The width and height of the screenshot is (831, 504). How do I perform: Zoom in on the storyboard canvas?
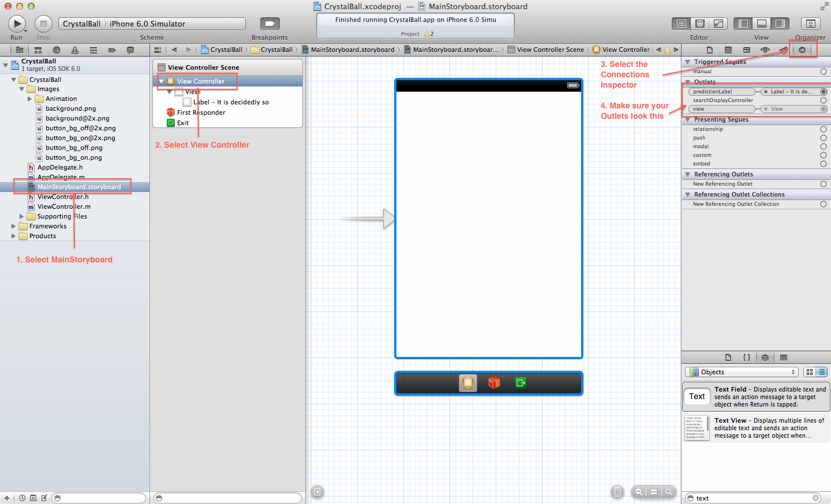(x=669, y=492)
